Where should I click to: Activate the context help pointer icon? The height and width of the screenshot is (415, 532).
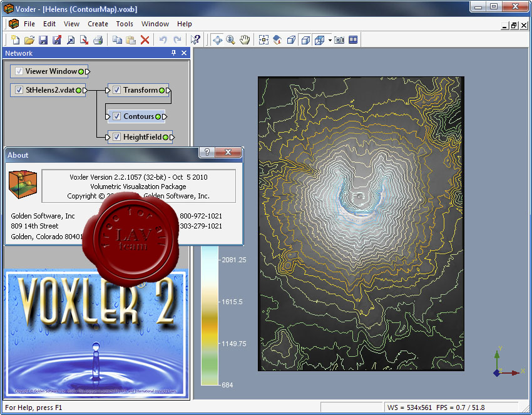195,40
